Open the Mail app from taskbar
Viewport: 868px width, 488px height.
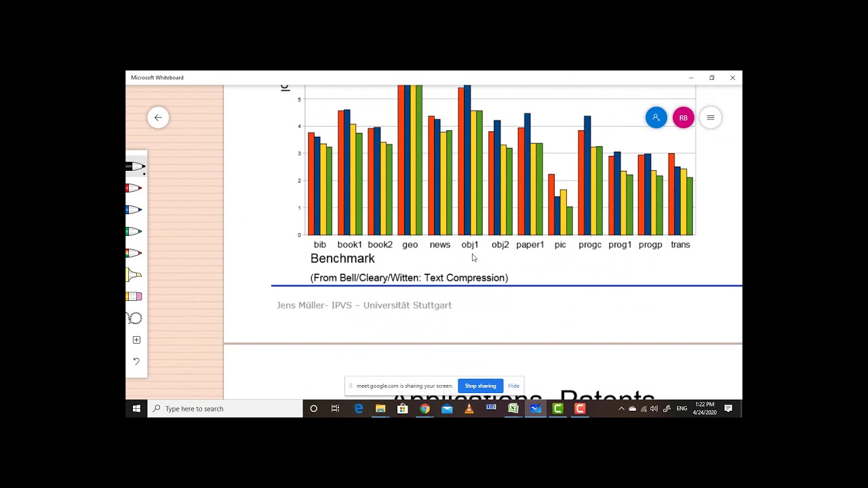coord(447,409)
